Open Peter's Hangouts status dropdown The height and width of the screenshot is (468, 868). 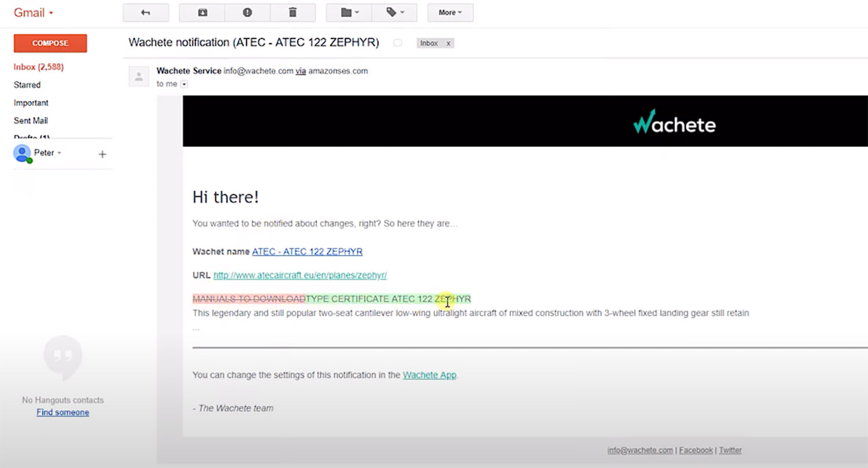tap(59, 153)
